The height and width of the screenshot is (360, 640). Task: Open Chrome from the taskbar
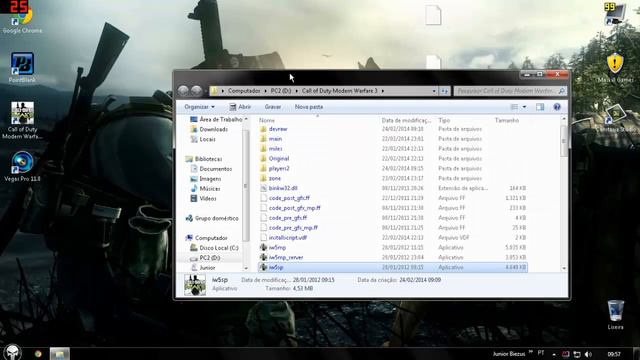(x=38, y=353)
